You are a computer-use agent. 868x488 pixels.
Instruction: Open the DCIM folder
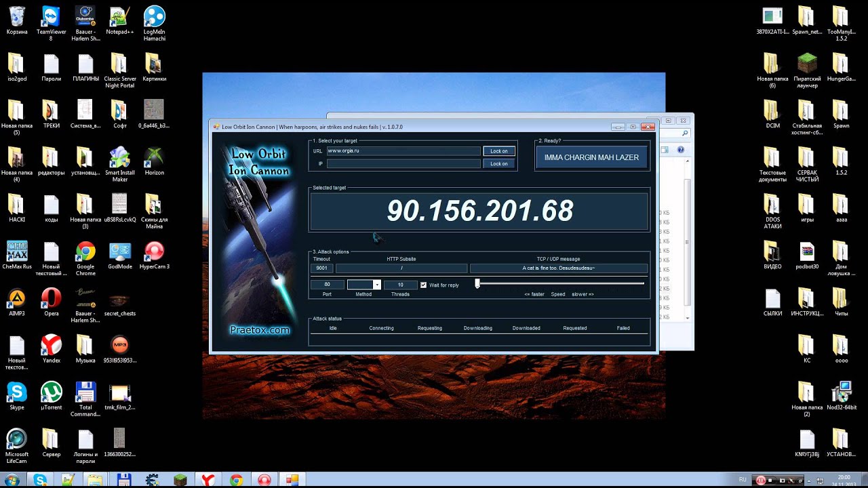[772, 115]
